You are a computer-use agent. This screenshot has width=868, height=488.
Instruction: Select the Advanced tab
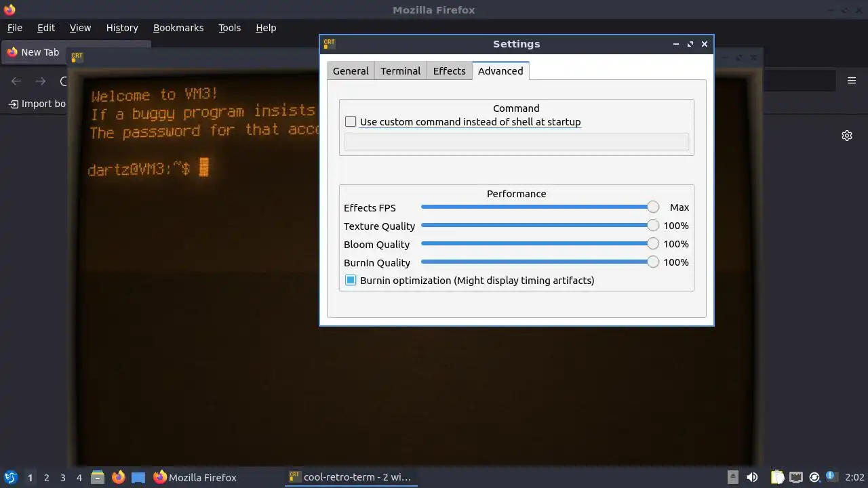[x=500, y=70]
